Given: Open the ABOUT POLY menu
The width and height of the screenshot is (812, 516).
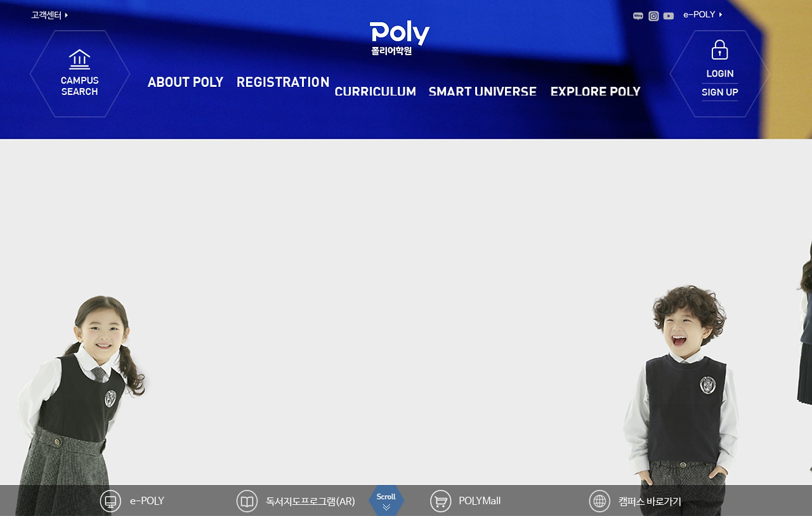Looking at the screenshot, I should [x=185, y=82].
